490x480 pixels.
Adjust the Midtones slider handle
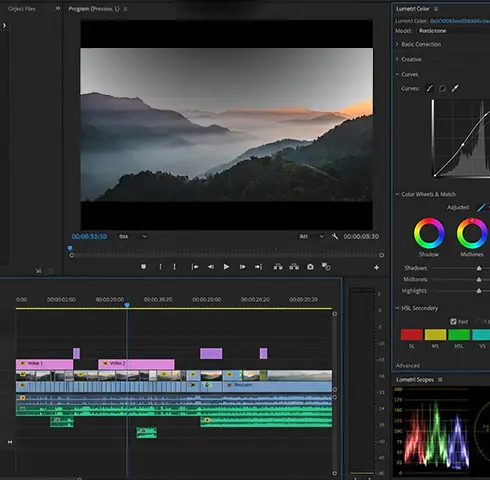[x=479, y=279]
